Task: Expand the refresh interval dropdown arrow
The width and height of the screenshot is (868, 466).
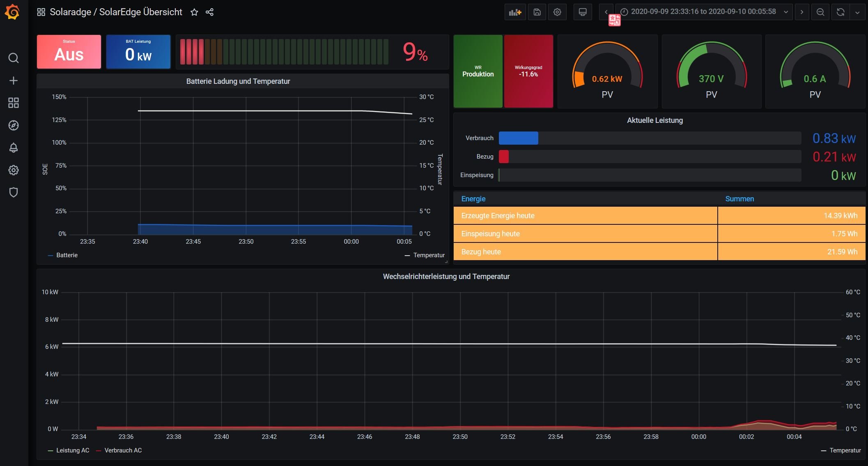Action: pos(857,12)
